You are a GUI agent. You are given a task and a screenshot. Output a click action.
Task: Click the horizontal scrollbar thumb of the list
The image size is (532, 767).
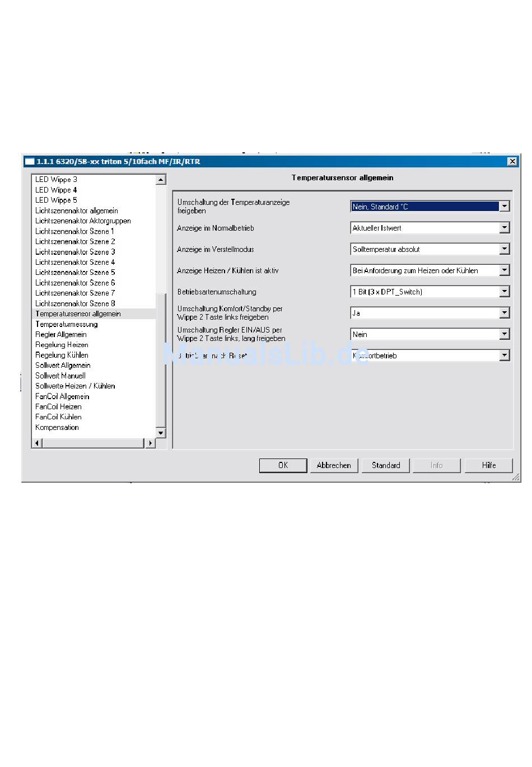click(x=94, y=443)
